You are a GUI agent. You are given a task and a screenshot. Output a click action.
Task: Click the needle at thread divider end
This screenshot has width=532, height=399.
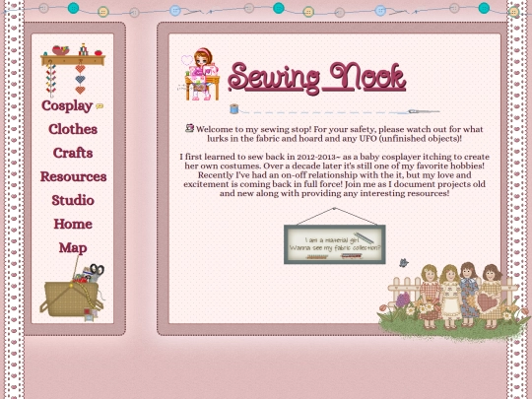[423, 111]
